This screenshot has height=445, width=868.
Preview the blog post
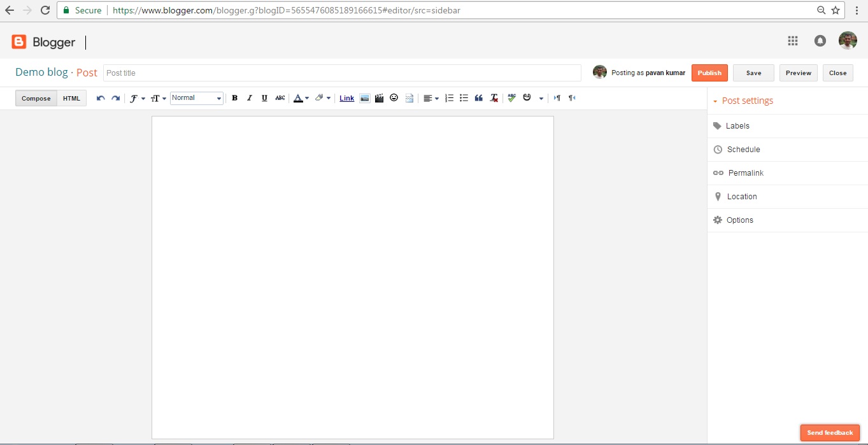pyautogui.click(x=799, y=73)
